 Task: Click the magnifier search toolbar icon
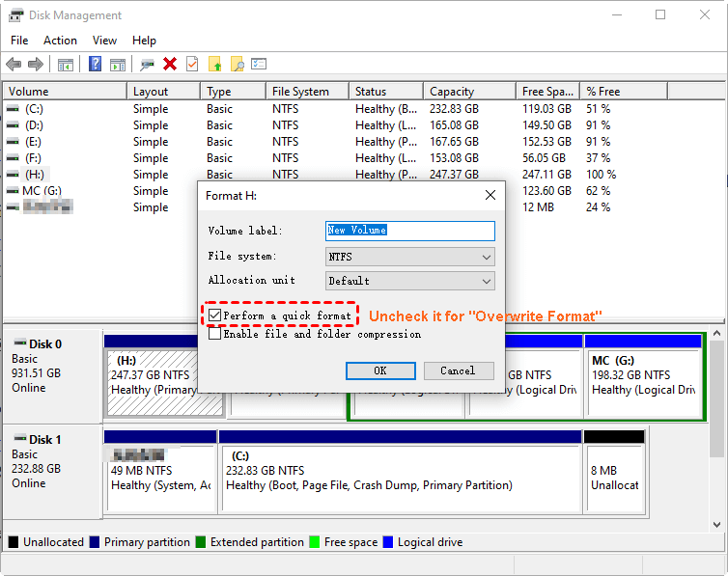(x=237, y=65)
